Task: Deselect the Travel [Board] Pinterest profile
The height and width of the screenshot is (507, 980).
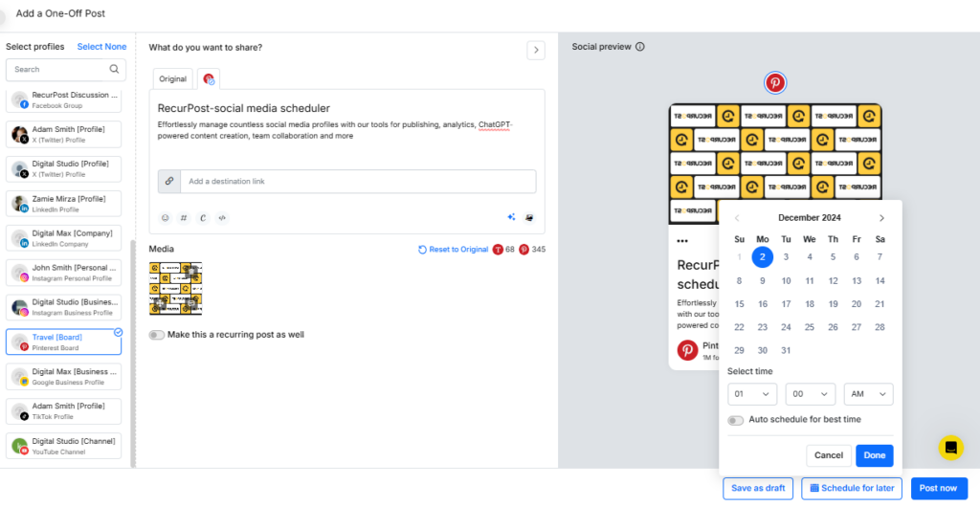Action: point(64,342)
